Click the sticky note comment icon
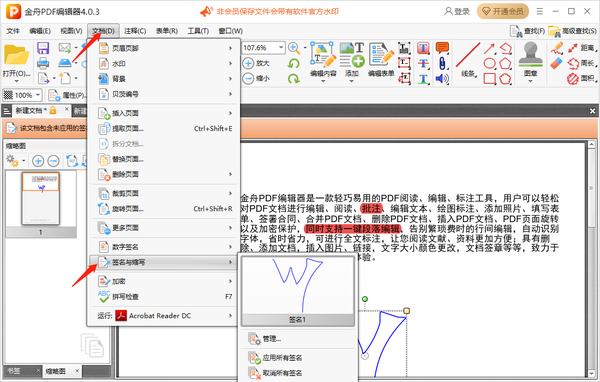The image size is (600, 382). [442, 48]
